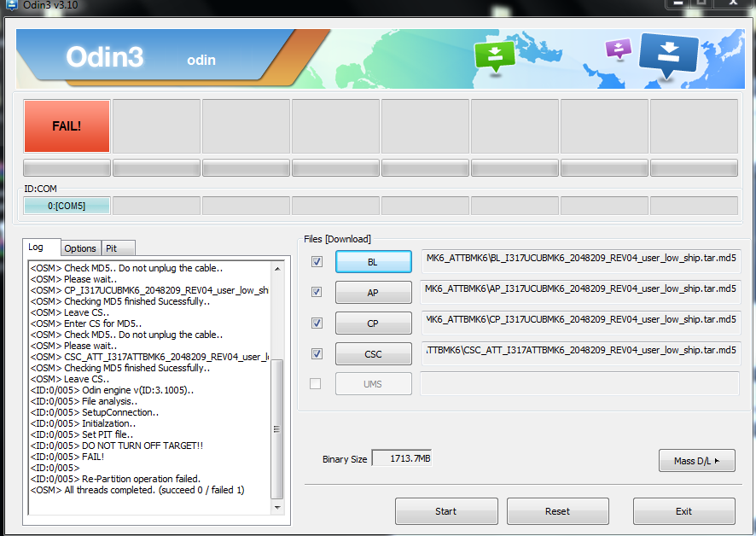Click 'DO NOT TURN OFF TARGET!!' log line

(117, 446)
